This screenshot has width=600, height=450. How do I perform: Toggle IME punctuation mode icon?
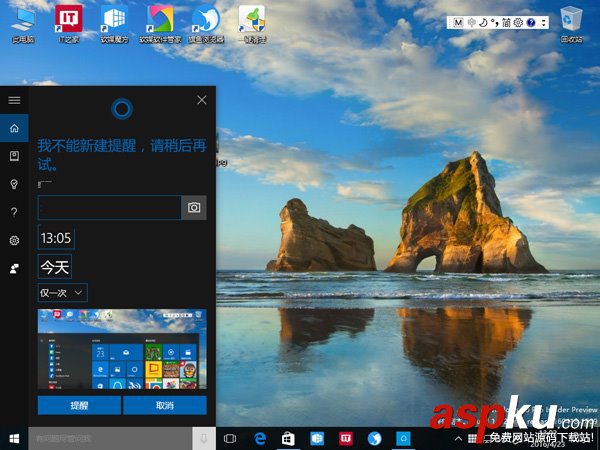tap(495, 23)
